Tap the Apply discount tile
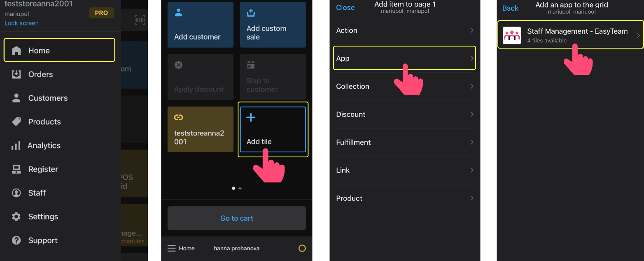 [x=201, y=77]
